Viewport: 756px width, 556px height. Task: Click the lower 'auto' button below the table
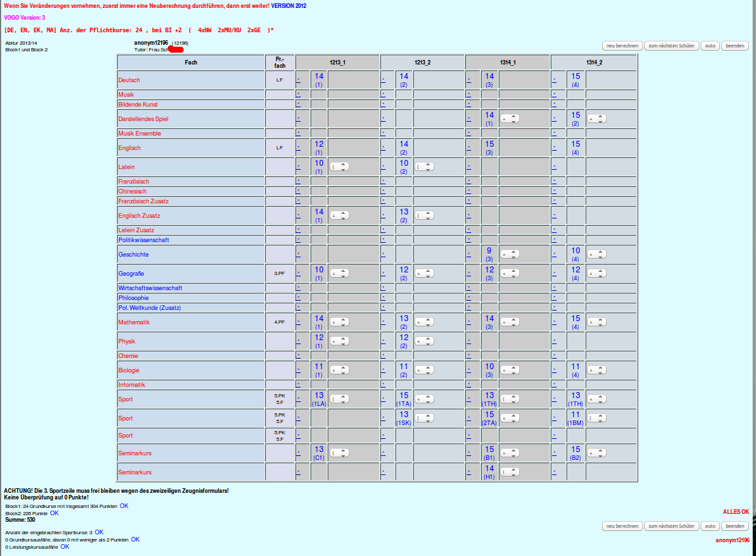710,526
